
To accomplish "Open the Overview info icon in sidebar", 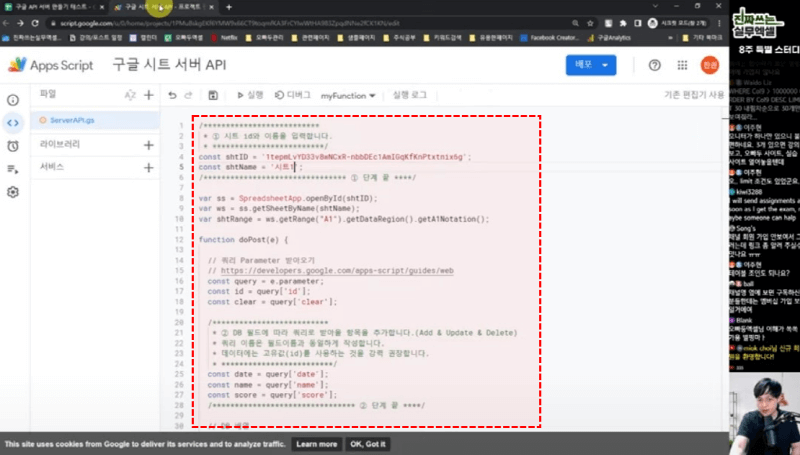I will [x=13, y=100].
